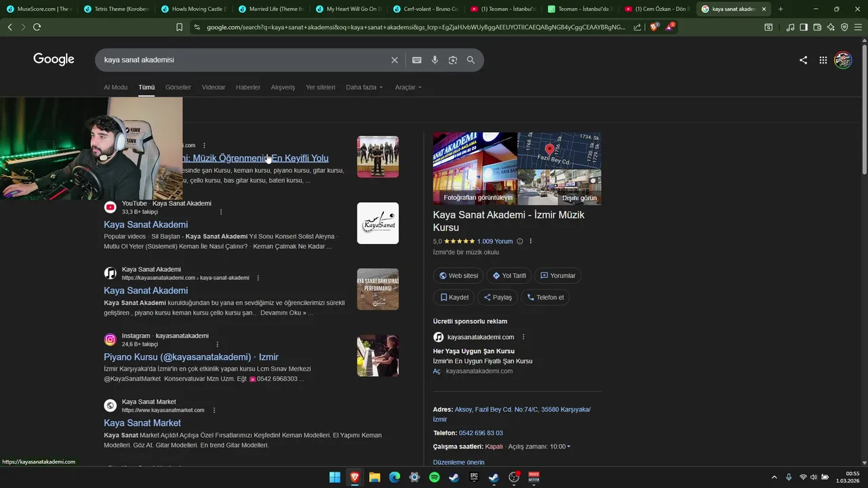Click the Dışını görün street view thumbnail

tap(559, 187)
